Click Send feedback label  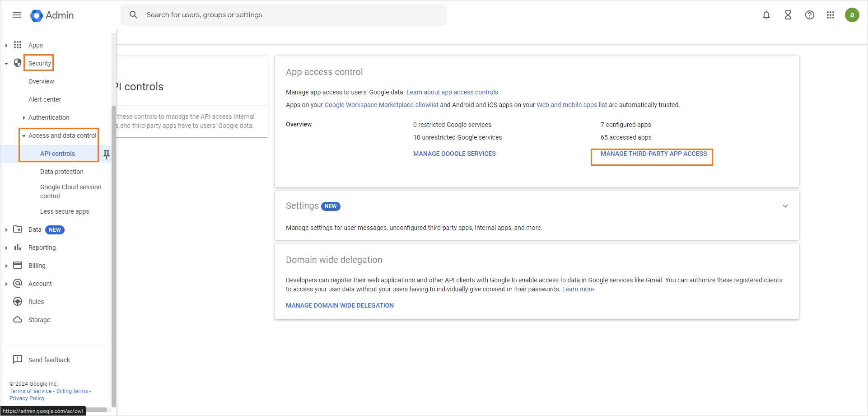[x=49, y=360]
